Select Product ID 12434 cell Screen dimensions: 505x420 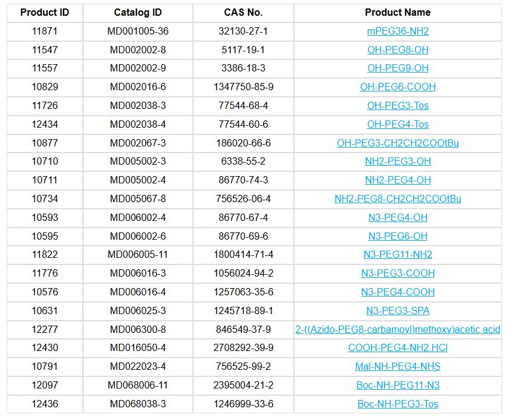tap(45, 124)
